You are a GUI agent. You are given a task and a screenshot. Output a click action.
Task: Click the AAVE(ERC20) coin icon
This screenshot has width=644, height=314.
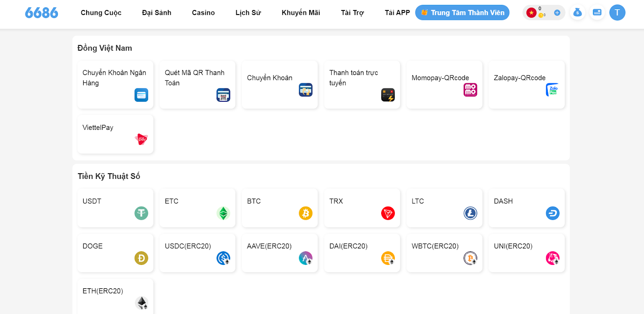306,258
